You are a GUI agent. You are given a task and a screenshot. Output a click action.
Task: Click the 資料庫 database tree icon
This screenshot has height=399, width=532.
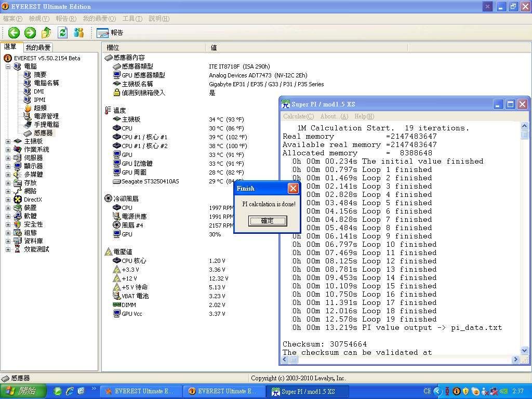[x=18, y=241]
